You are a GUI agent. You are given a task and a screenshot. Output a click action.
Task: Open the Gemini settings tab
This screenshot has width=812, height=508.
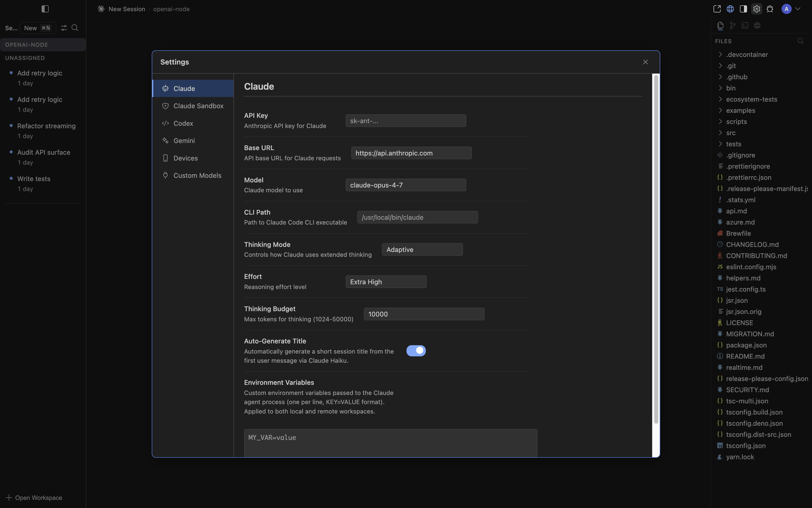(x=193, y=141)
